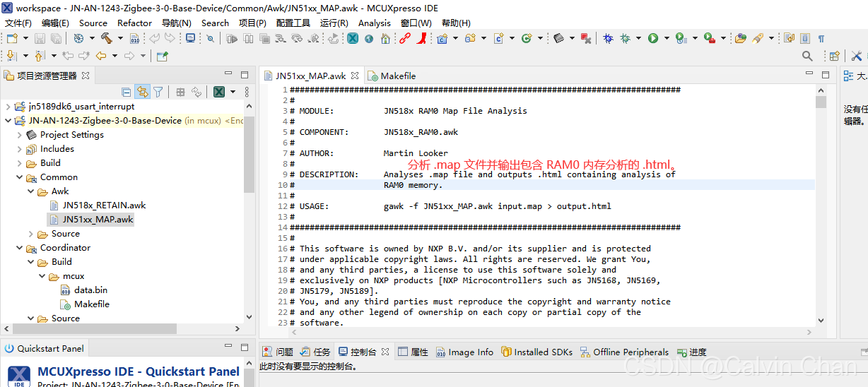This screenshot has width=868, height=387.
Task: Click the red link chain icon
Action: (404, 38)
